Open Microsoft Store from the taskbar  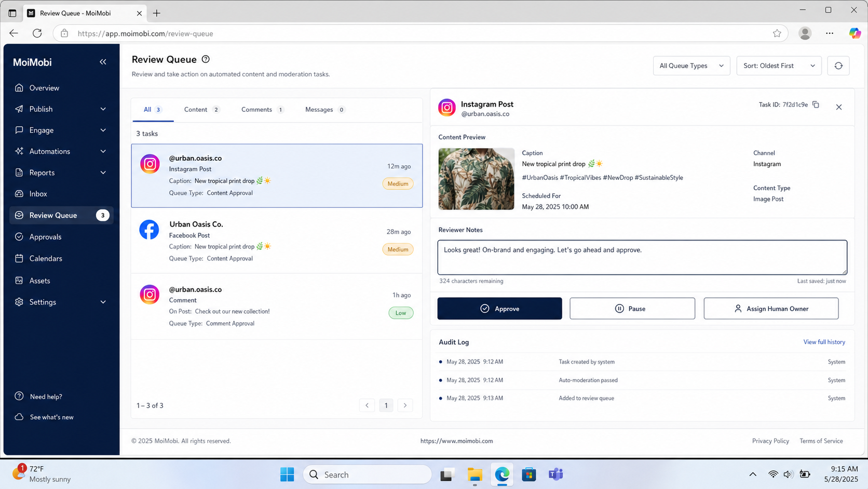[528, 474]
